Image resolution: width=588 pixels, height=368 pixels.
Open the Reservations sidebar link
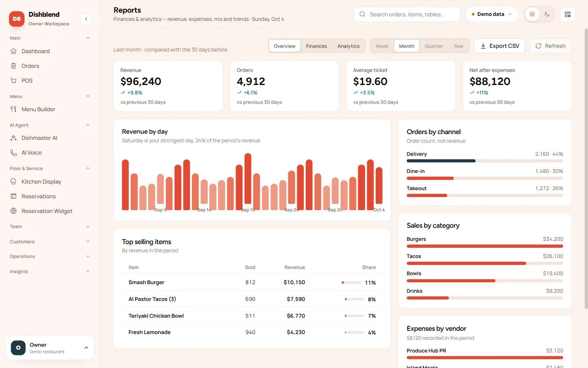[50, 196]
